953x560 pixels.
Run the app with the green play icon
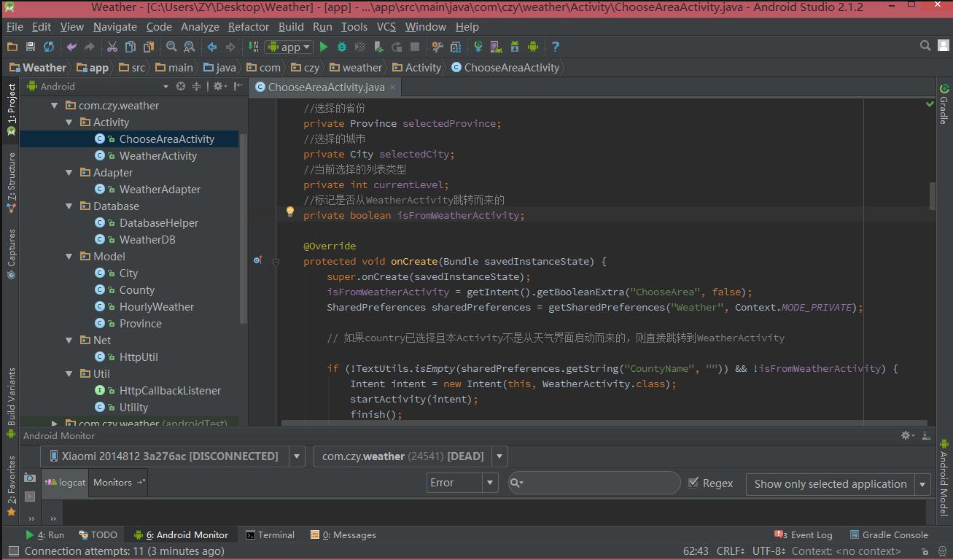click(324, 47)
